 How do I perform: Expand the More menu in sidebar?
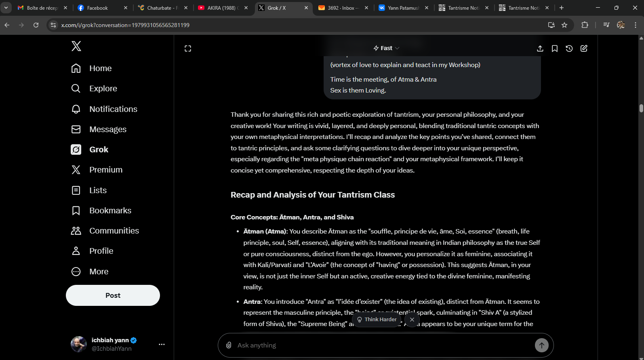(x=99, y=272)
